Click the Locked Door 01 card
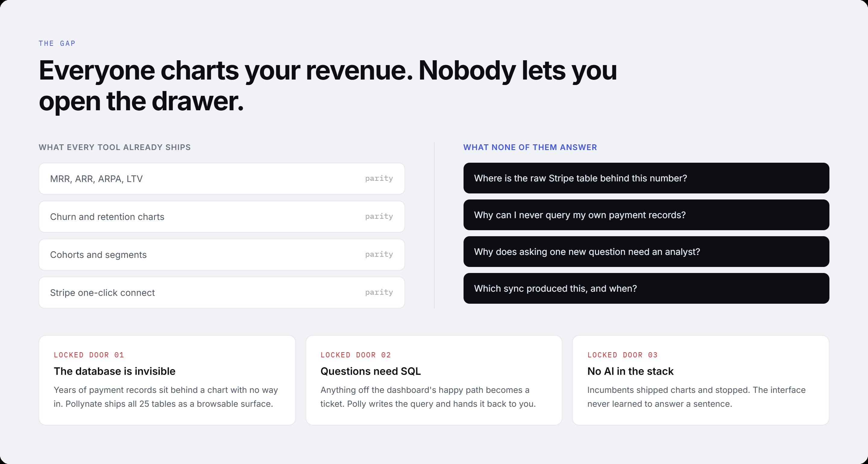Image resolution: width=868 pixels, height=464 pixels. [x=167, y=380]
